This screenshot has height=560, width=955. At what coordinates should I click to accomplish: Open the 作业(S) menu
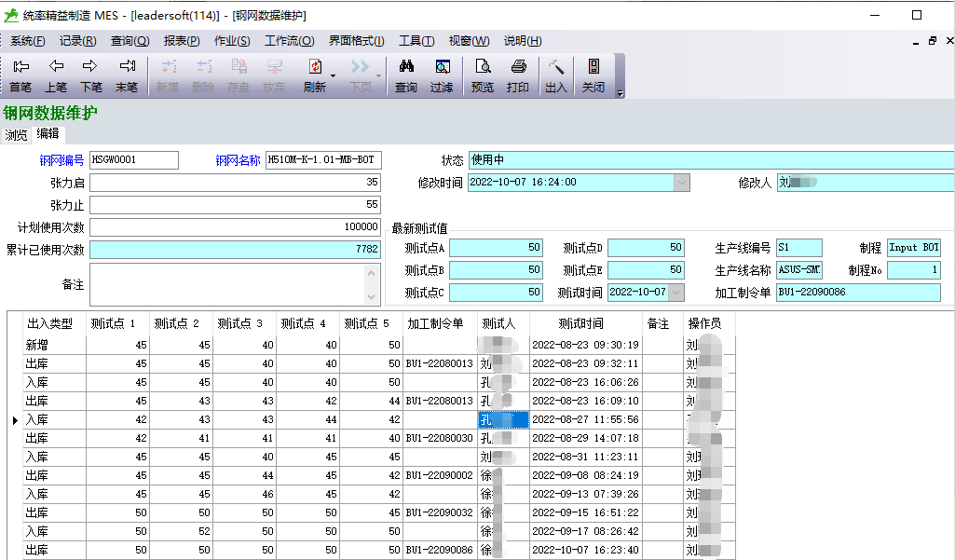click(232, 41)
